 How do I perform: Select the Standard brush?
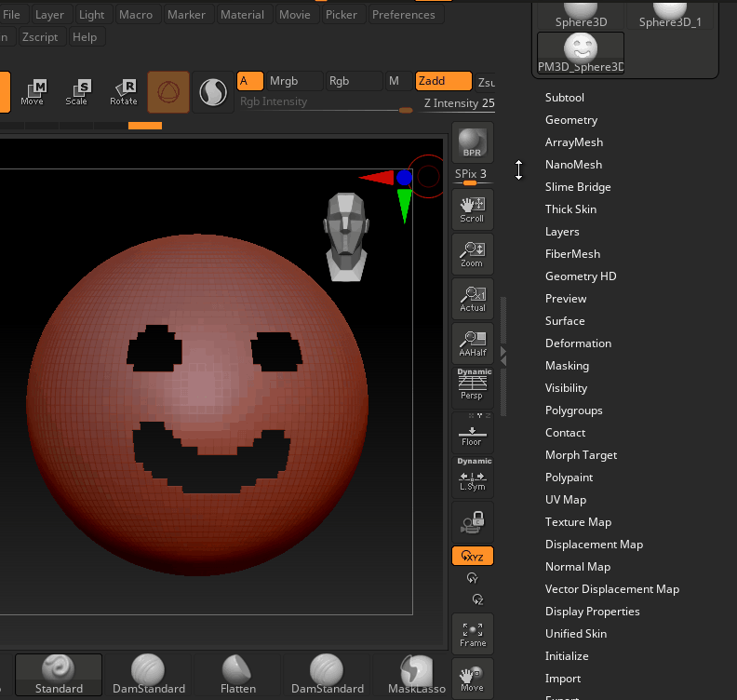pyautogui.click(x=59, y=675)
